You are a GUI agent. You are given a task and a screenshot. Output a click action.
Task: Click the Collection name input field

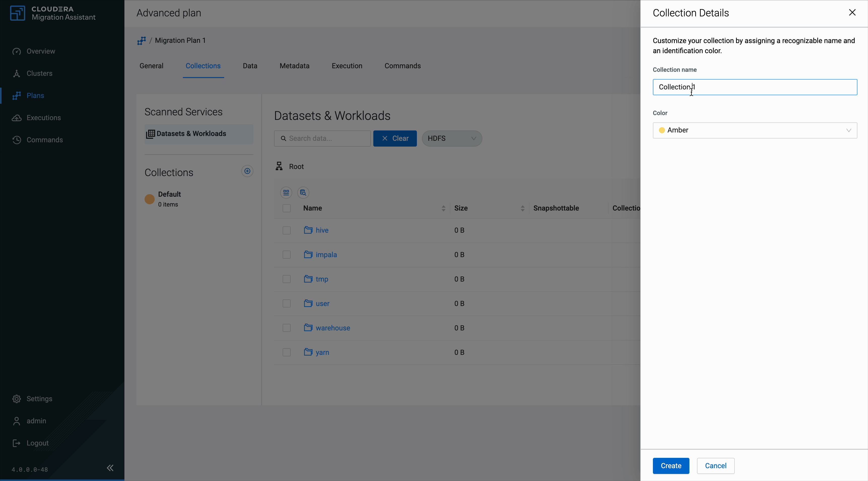[x=755, y=87]
